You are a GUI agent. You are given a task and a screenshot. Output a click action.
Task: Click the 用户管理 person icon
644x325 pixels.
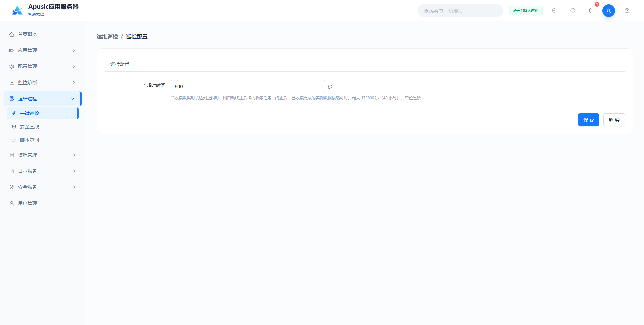click(x=12, y=203)
